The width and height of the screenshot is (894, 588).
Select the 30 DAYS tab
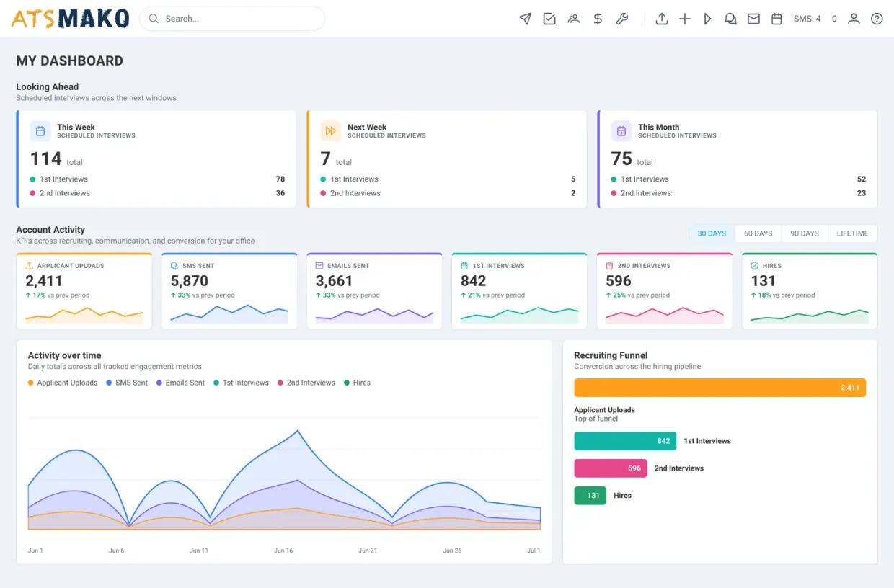point(712,233)
